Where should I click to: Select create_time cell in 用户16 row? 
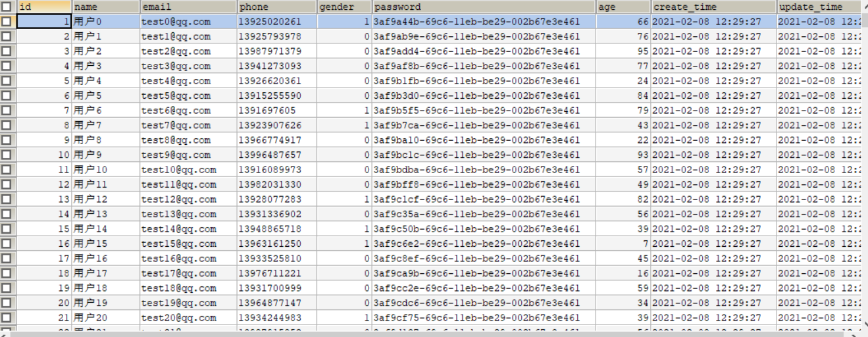pos(714,259)
